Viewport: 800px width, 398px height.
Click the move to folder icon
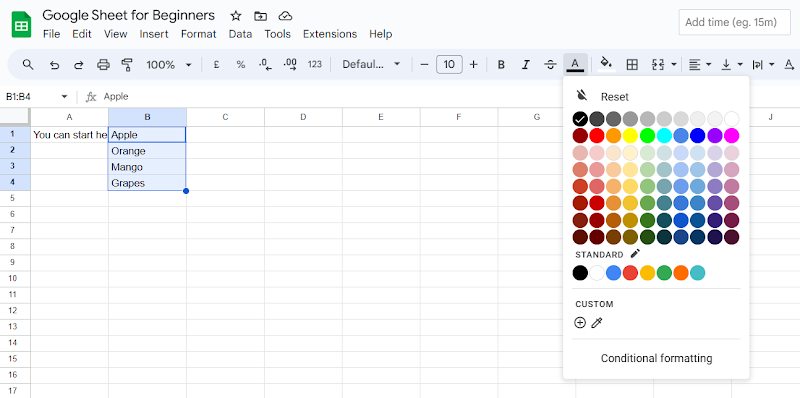pyautogui.click(x=260, y=16)
